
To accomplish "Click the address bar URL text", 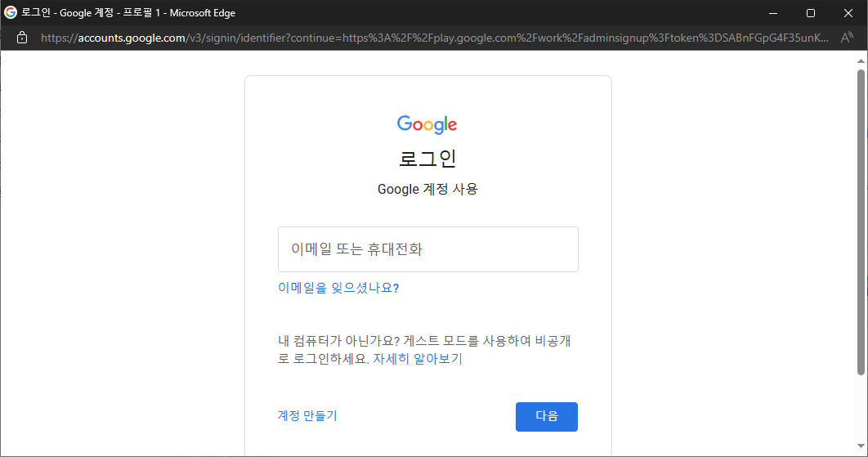I will point(435,38).
